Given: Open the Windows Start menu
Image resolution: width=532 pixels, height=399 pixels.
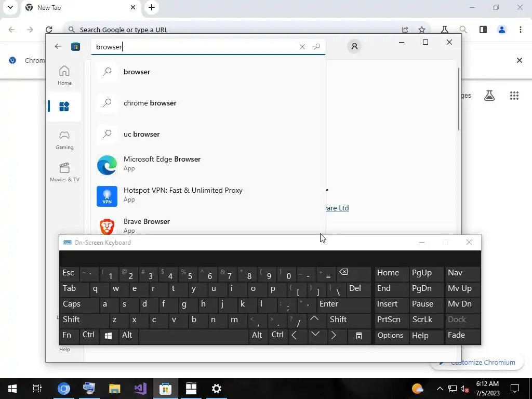Looking at the screenshot, I should (x=12, y=389).
